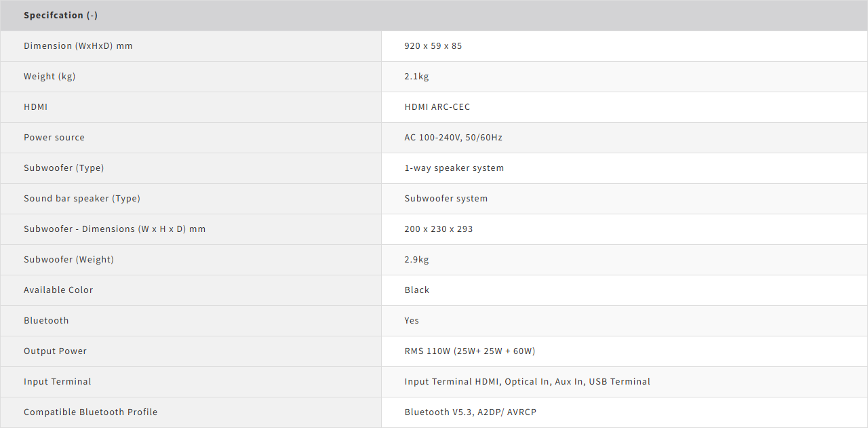Click the Sound bar speaker (Type) label
Screen dimensions: 868x428
tap(82, 199)
